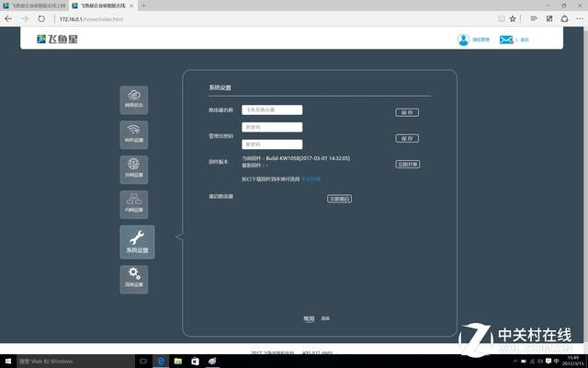
Task: Click the blue envelope message icon
Action: pyautogui.click(x=506, y=40)
